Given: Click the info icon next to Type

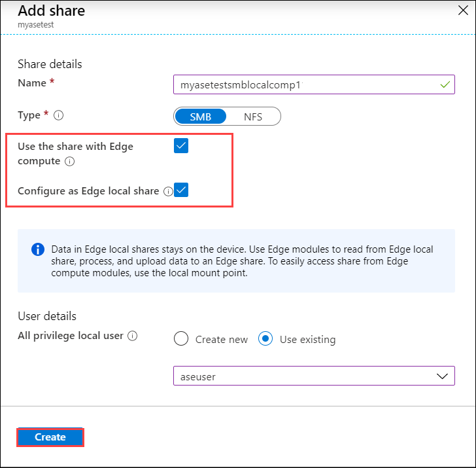Looking at the screenshot, I should pyautogui.click(x=59, y=115).
